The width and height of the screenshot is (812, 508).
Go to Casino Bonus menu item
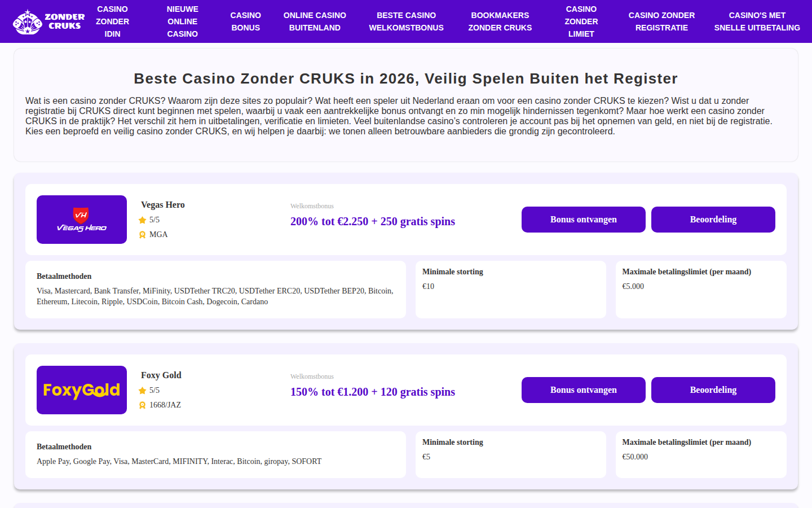[246, 21]
